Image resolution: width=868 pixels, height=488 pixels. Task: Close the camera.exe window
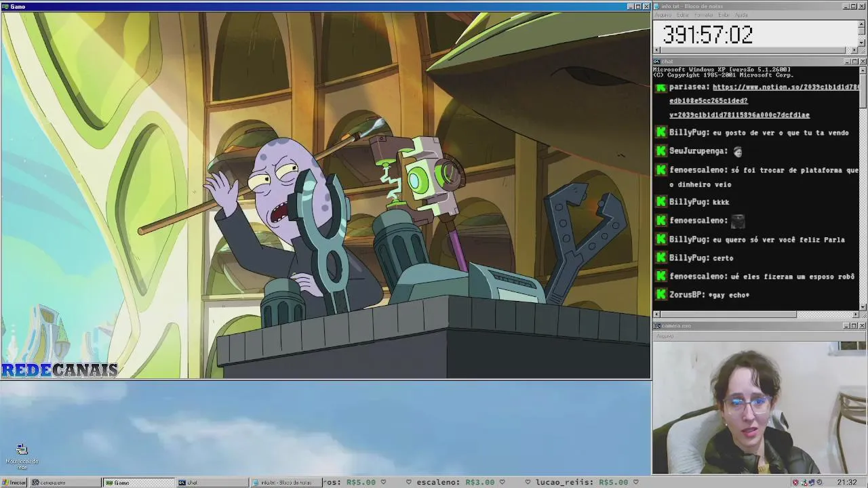[x=862, y=326]
